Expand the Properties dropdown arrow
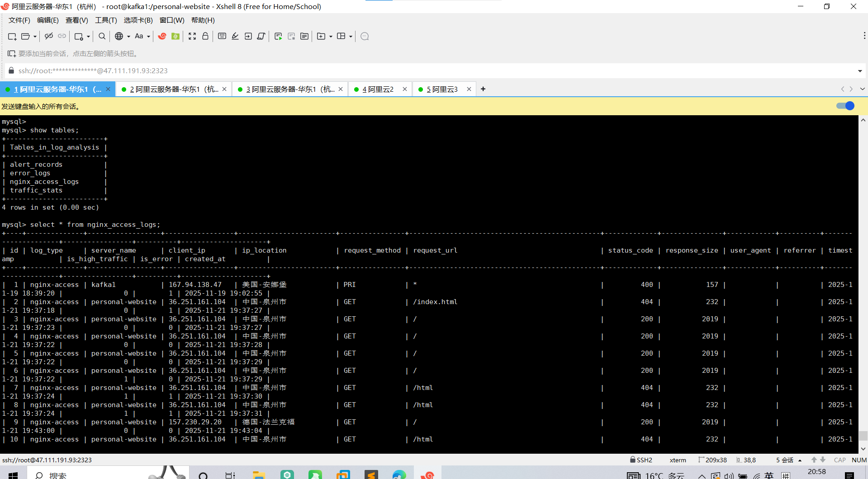868x479 pixels. [x=88, y=37]
